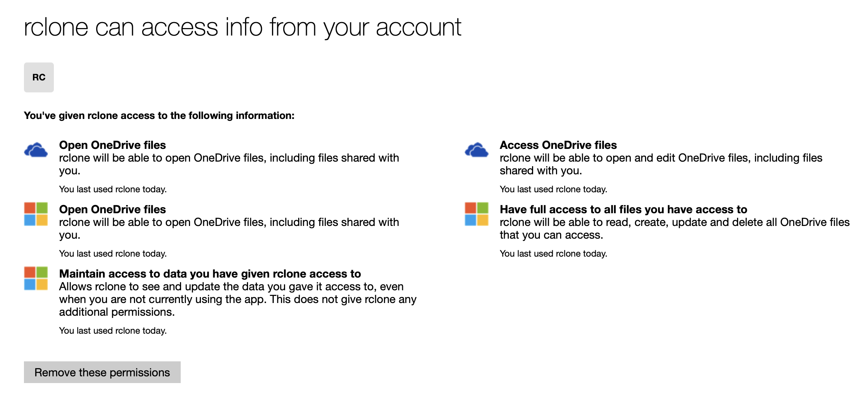Click Microsoft logo beside second Open OneDrive files
The width and height of the screenshot is (868, 407).
(36, 214)
